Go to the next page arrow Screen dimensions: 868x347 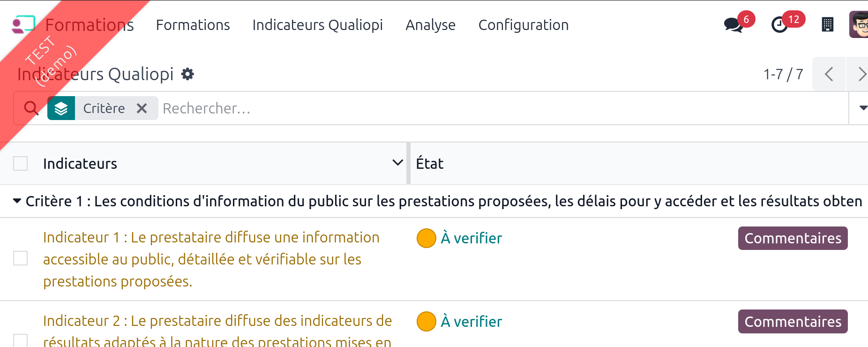(x=858, y=74)
